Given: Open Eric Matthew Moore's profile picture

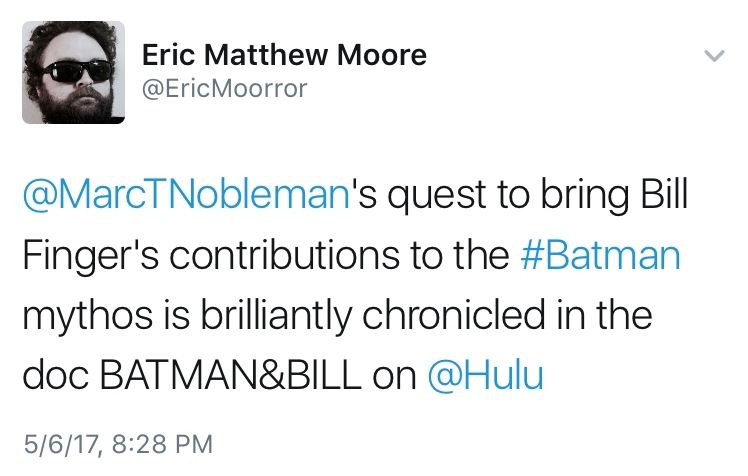Looking at the screenshot, I should 73,72.
